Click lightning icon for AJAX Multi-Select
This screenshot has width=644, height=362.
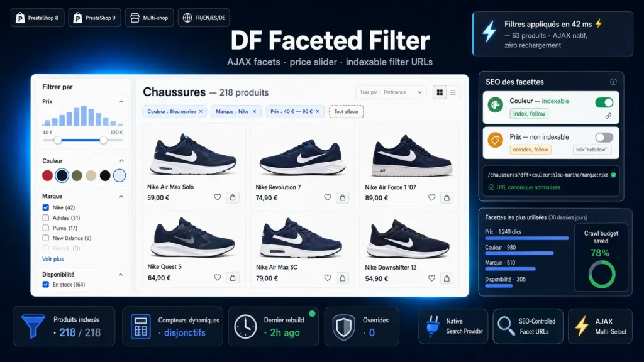point(582,327)
